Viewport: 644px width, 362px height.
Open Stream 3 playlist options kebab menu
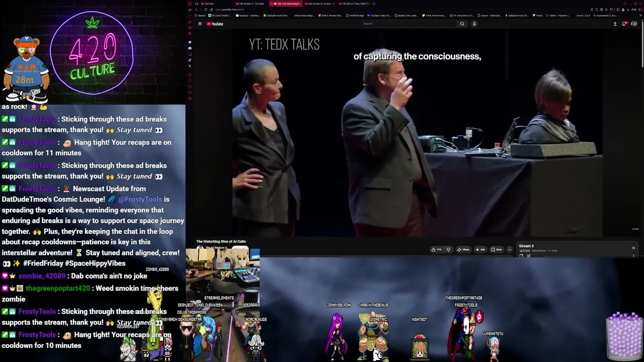point(633,255)
